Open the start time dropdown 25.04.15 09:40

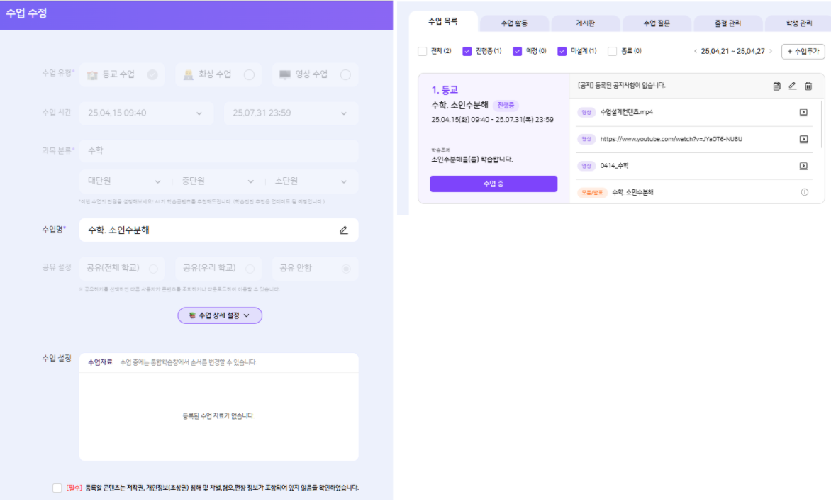click(x=145, y=113)
